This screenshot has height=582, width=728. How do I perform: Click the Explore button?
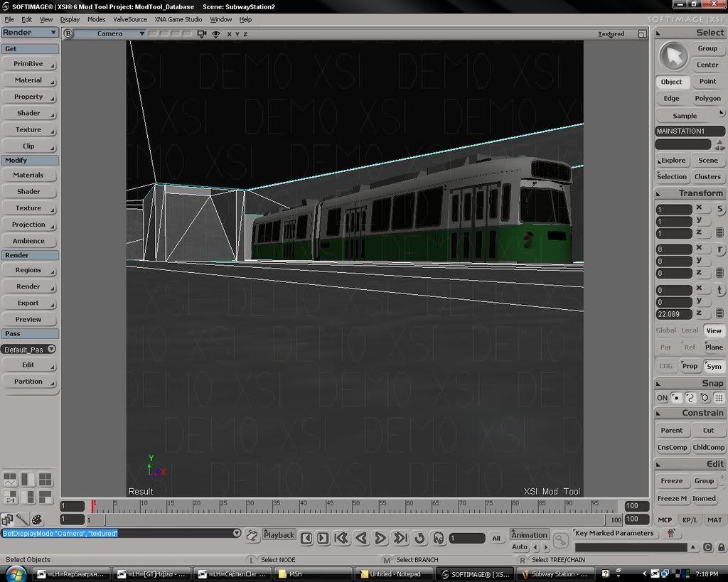tap(672, 160)
